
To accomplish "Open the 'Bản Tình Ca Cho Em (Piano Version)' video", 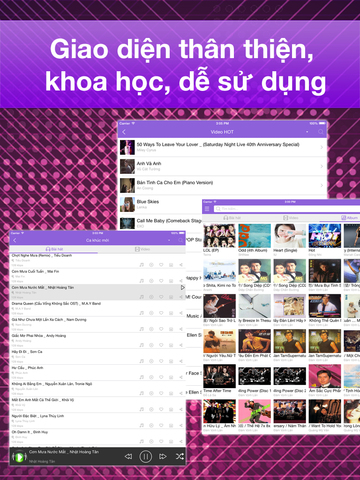I will coord(223,185).
